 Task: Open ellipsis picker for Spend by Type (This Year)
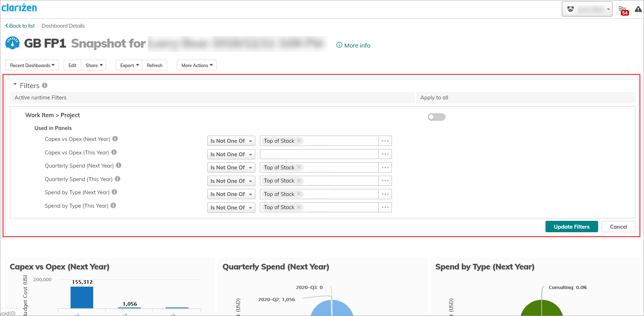(x=385, y=207)
